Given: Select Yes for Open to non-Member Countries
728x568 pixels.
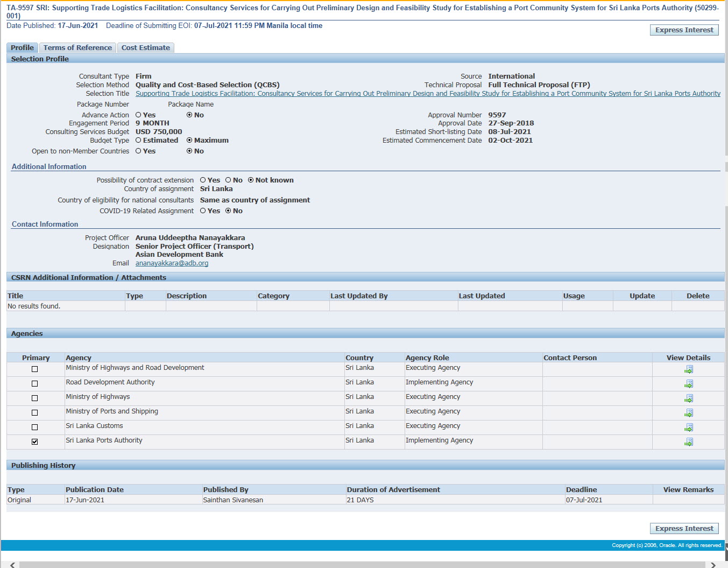Looking at the screenshot, I should tap(138, 151).
